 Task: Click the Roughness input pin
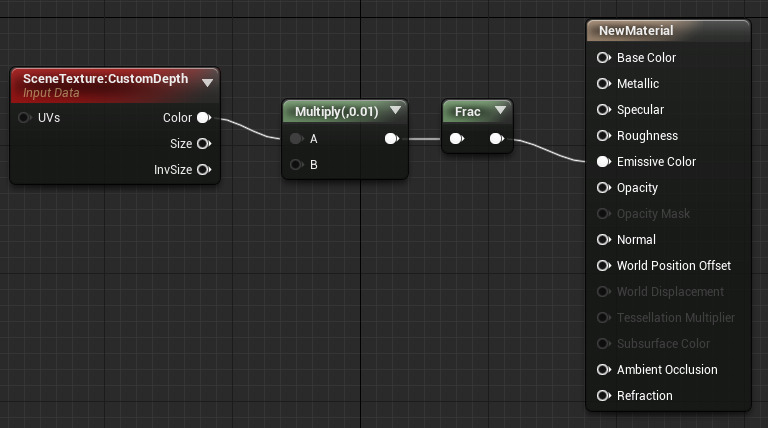[603, 136]
